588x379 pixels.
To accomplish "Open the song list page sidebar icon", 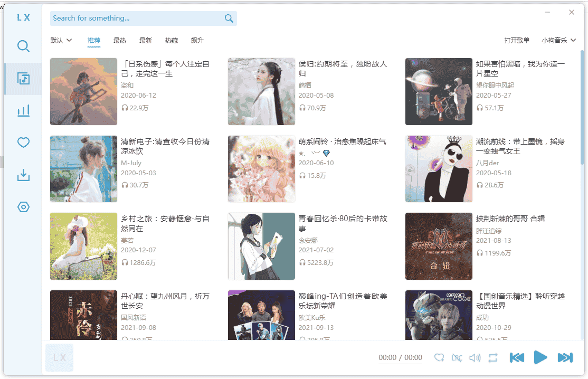I will point(23,78).
